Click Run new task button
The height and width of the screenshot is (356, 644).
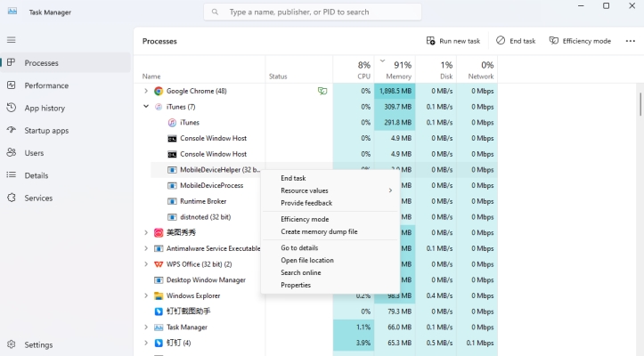pyautogui.click(x=452, y=41)
